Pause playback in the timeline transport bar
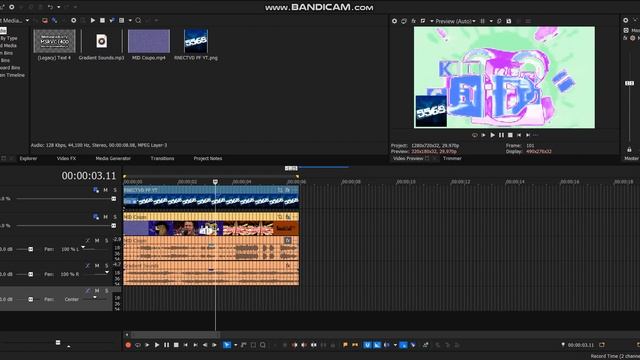 pyautogui.click(x=167, y=345)
